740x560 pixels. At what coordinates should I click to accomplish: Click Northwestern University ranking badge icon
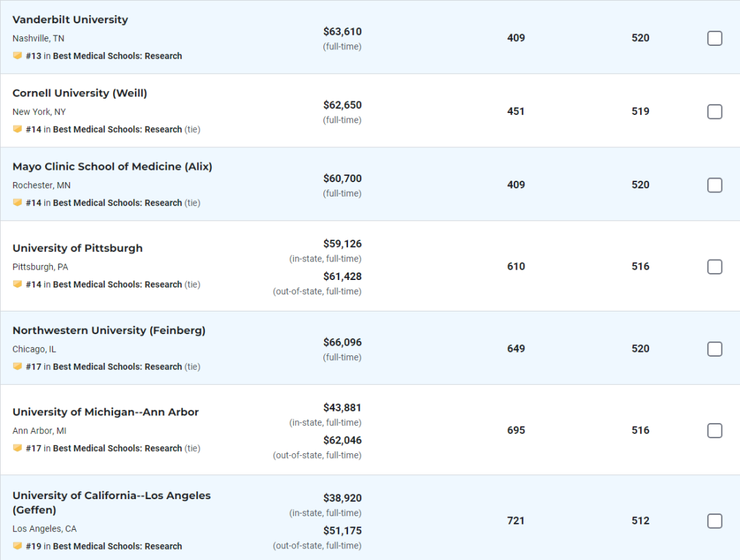pyautogui.click(x=17, y=366)
